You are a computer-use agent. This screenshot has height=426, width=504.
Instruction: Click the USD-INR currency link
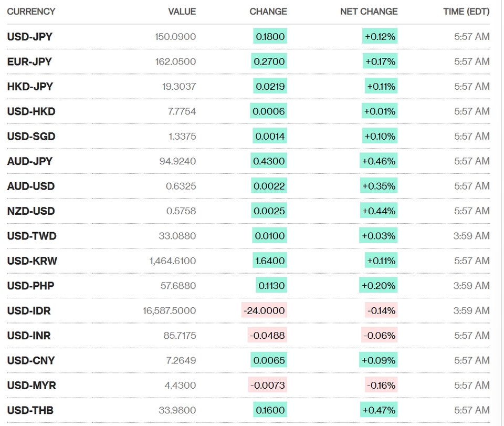(x=29, y=336)
